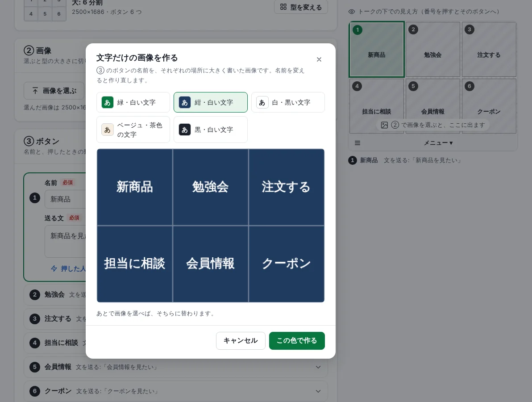This screenshot has width=532, height=402.
Task: Click the black あ color swatch
Action: (185, 130)
